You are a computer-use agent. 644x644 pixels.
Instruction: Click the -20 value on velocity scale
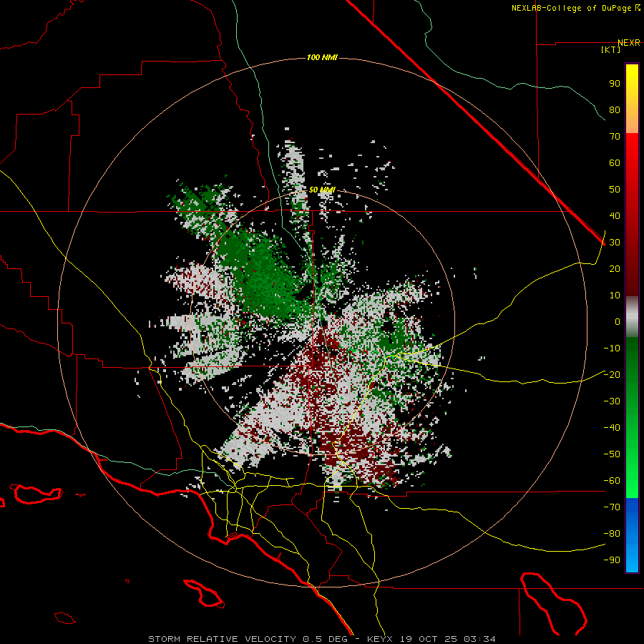pos(612,374)
